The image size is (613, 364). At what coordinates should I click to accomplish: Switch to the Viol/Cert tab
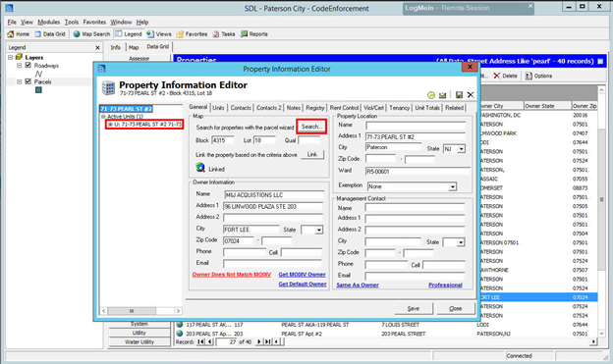point(373,108)
